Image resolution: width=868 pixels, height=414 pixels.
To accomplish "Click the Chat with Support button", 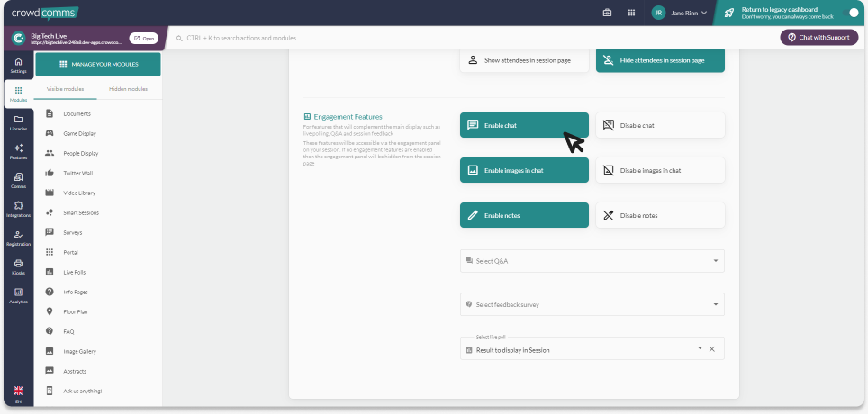I will [x=818, y=38].
